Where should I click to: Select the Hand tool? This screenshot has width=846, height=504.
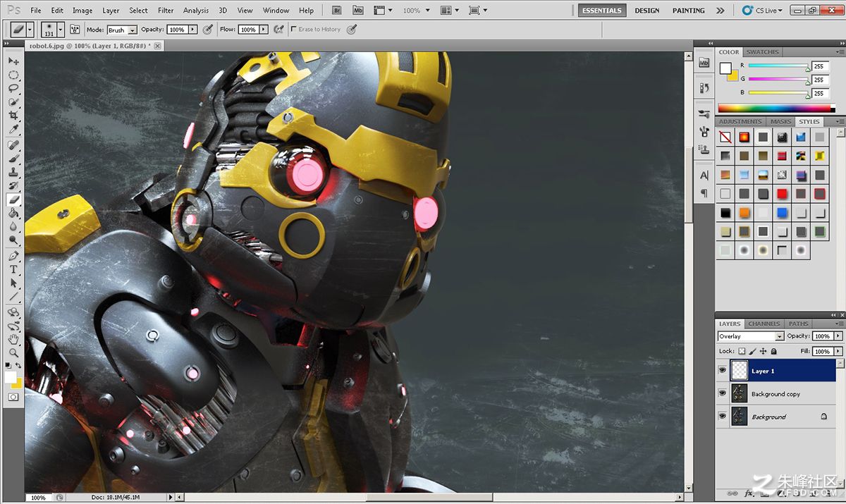click(x=13, y=339)
